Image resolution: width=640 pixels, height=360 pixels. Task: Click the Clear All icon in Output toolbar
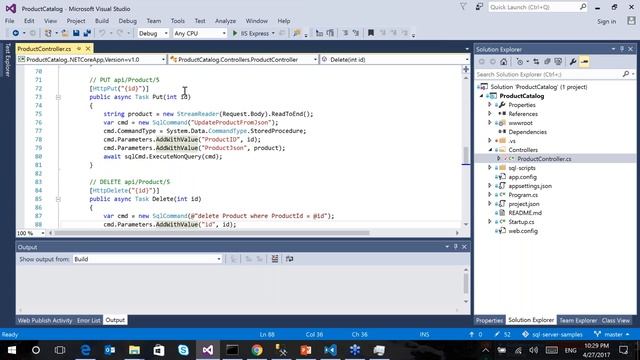(x=275, y=259)
